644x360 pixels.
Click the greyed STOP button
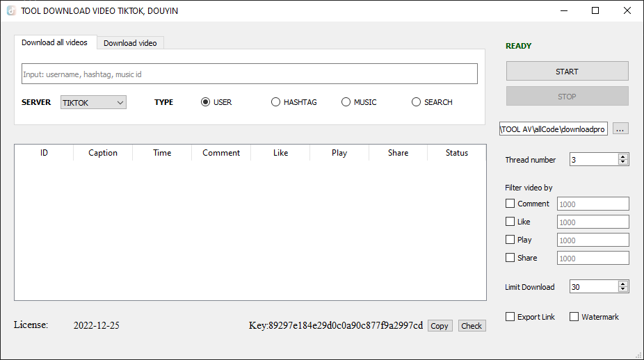point(567,96)
